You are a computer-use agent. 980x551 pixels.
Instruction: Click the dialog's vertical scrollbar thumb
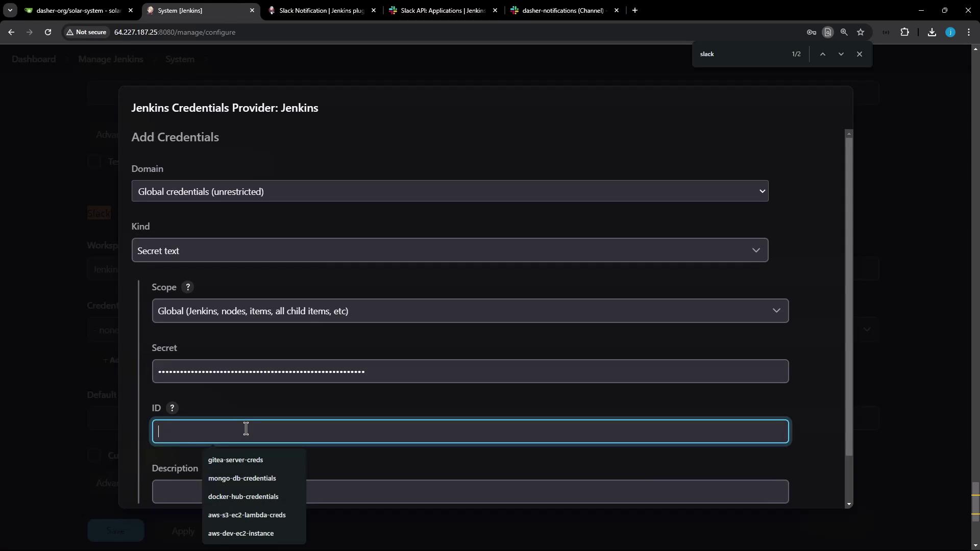[x=849, y=296]
